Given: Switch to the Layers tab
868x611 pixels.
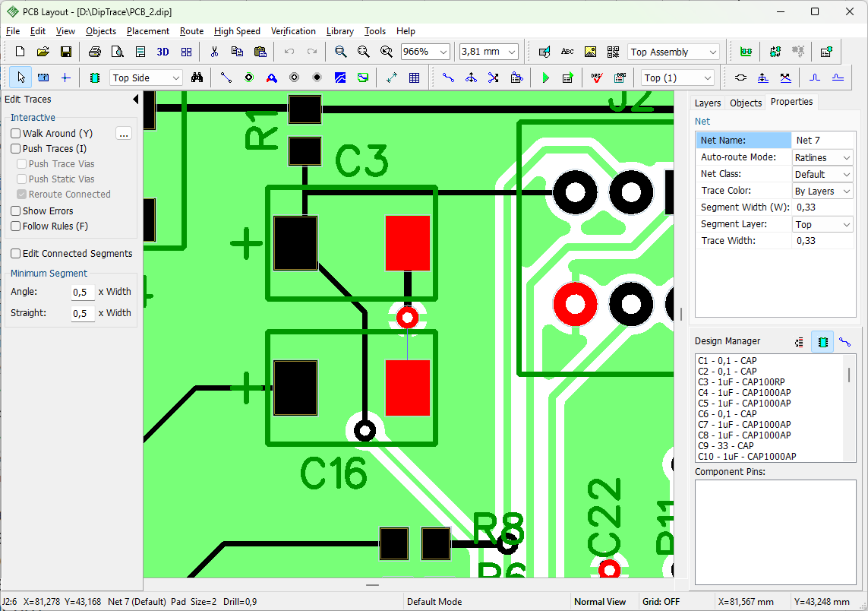Looking at the screenshot, I should point(708,103).
